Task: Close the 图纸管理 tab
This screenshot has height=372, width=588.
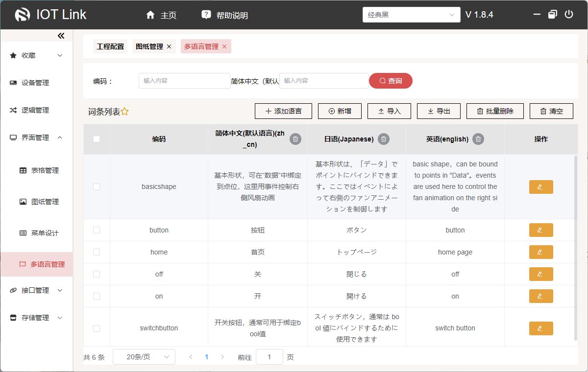Action: coord(169,46)
